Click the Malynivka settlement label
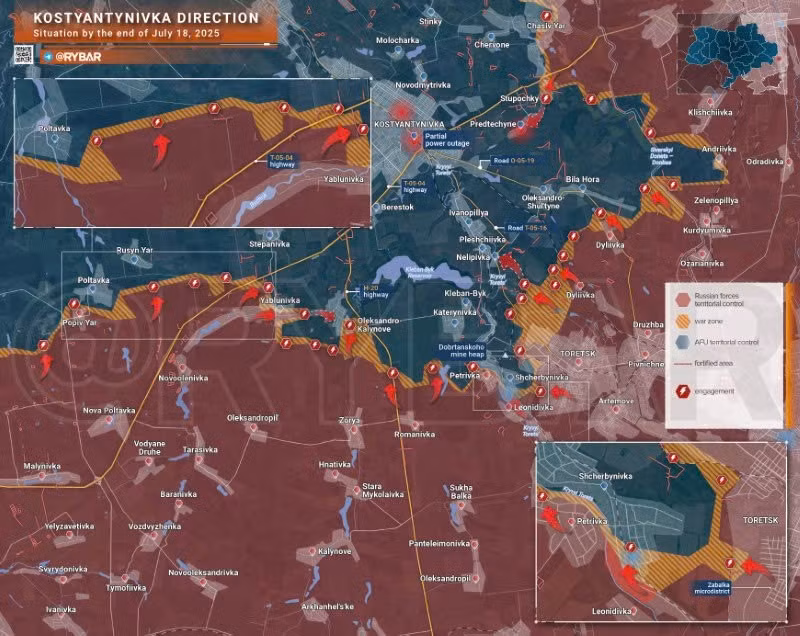800x636 pixels. click(x=42, y=466)
